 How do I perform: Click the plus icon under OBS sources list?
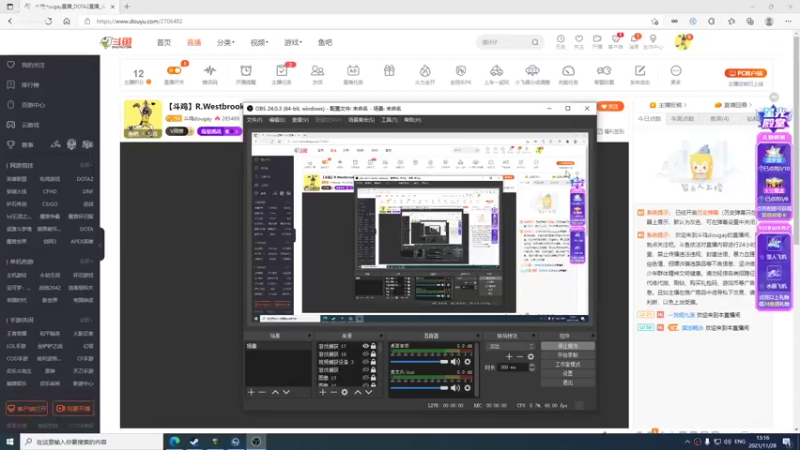pyautogui.click(x=322, y=392)
